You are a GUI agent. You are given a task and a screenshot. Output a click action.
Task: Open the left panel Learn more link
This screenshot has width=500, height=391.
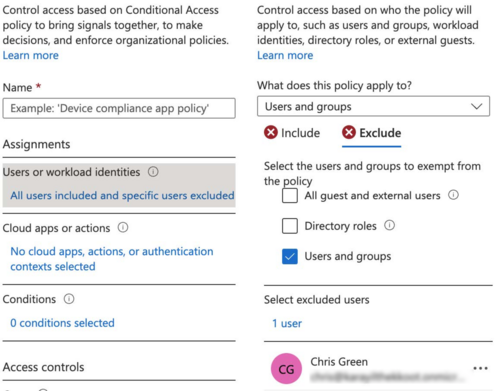point(31,55)
